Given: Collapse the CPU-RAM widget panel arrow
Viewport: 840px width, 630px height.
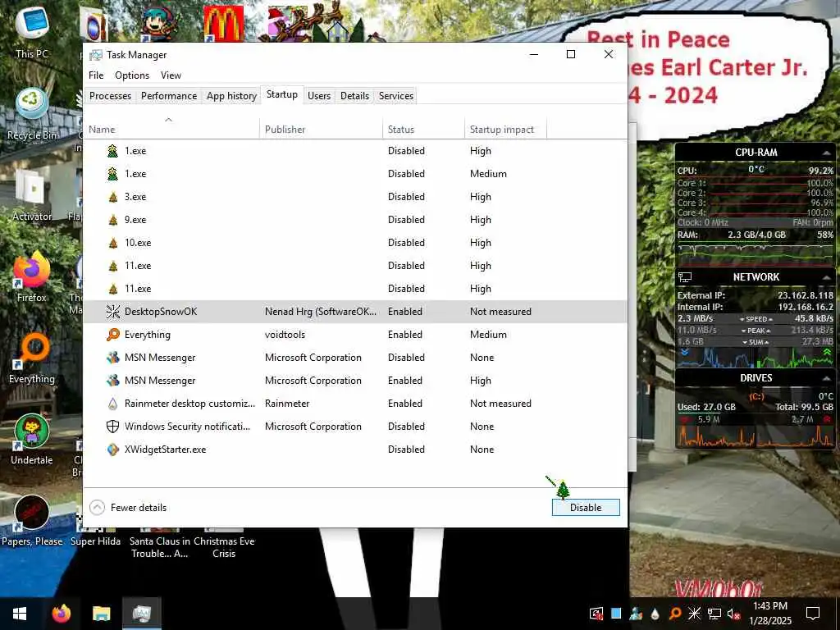Looking at the screenshot, I should pos(826,153).
